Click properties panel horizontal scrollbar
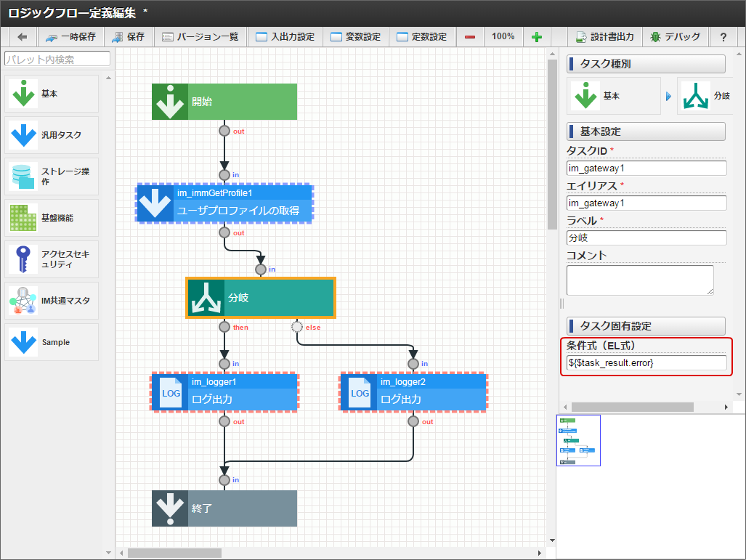The width and height of the screenshot is (746, 560). point(632,407)
